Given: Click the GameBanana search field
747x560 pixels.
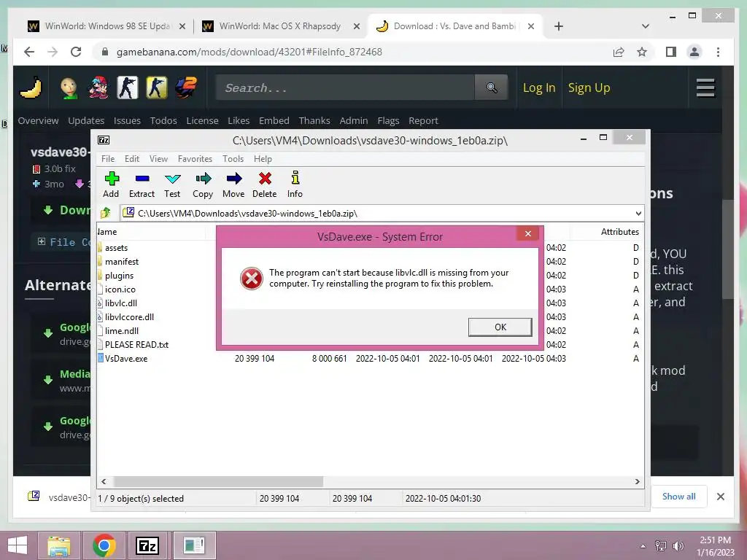Looking at the screenshot, I should coord(345,87).
